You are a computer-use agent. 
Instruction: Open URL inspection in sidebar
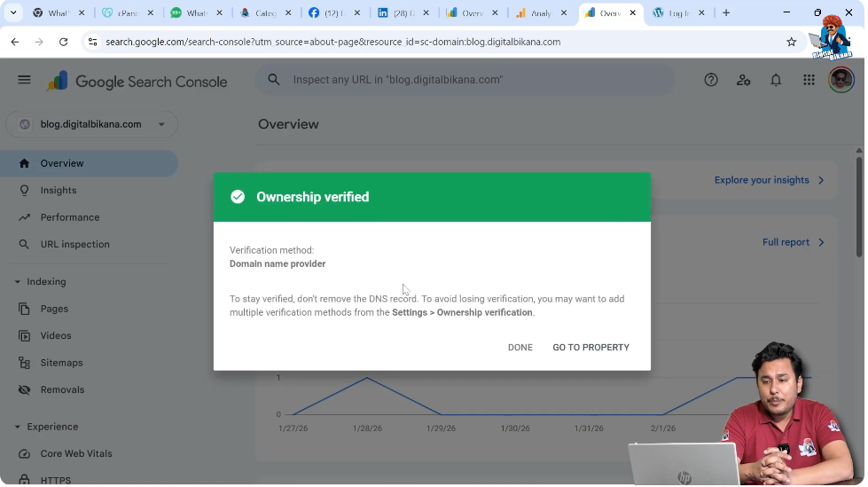click(75, 245)
